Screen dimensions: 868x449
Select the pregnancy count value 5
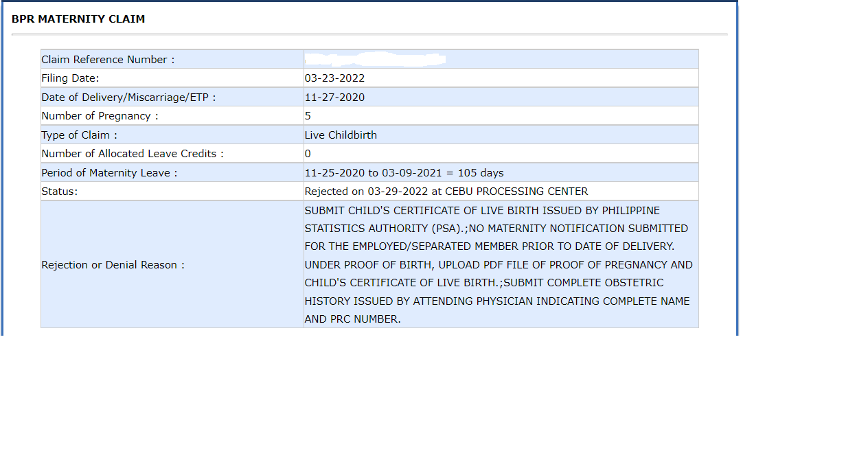[x=307, y=115]
